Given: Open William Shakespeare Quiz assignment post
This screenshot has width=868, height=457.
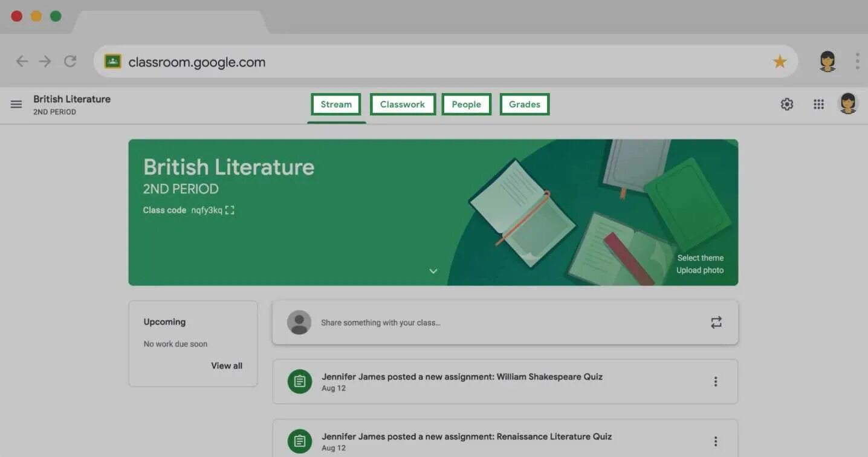Looking at the screenshot, I should pos(505,381).
